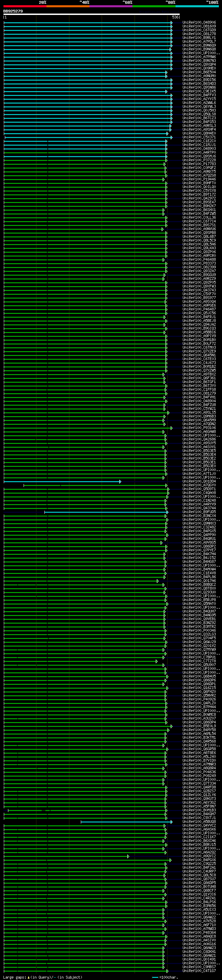This screenshot has height=980, width=222.
Task: Open hit UniRef100_O81609
Action: 199,26
